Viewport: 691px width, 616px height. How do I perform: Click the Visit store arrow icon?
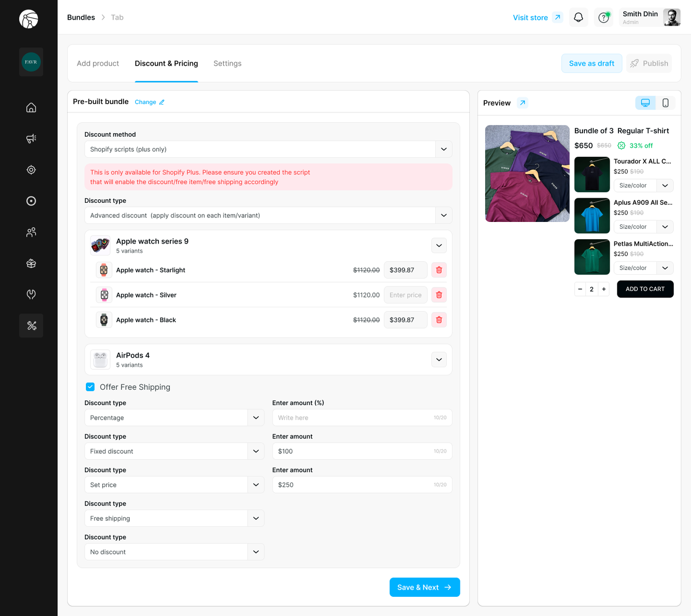click(558, 17)
